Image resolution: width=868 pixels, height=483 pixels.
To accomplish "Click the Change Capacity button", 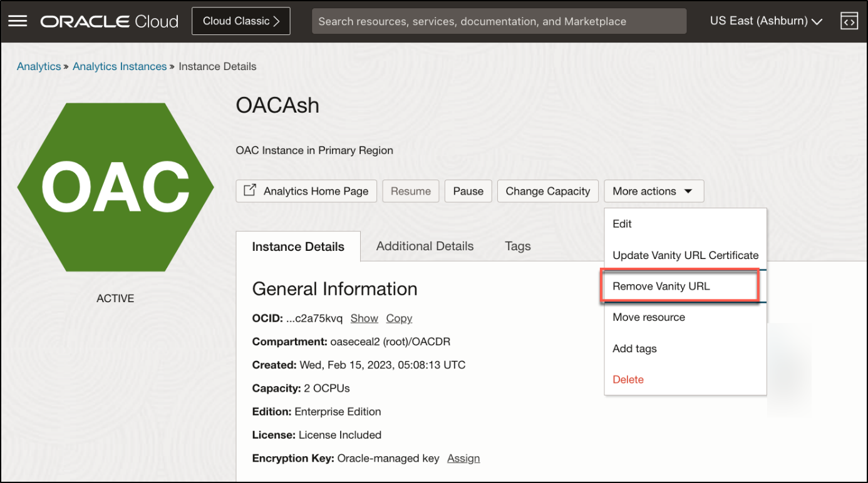I will [547, 191].
